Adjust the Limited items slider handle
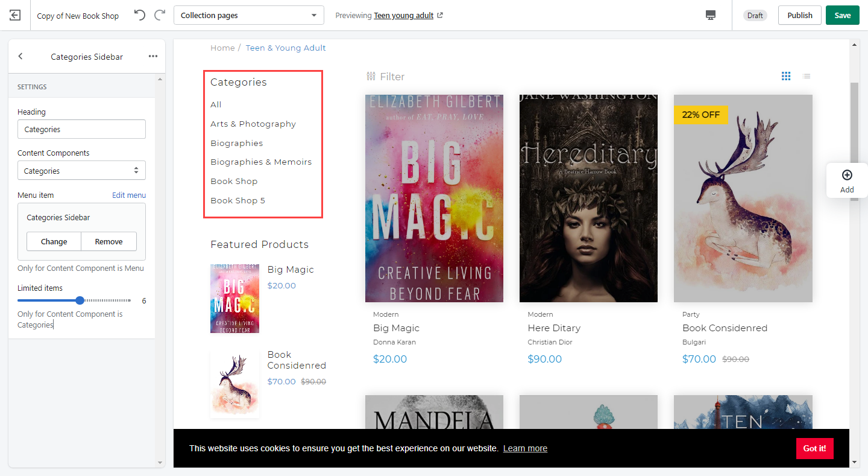 [x=80, y=300]
